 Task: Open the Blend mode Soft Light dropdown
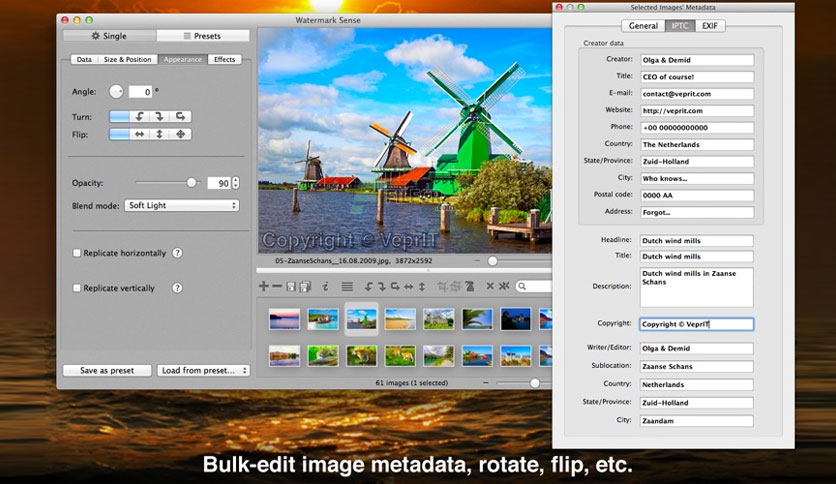(182, 205)
